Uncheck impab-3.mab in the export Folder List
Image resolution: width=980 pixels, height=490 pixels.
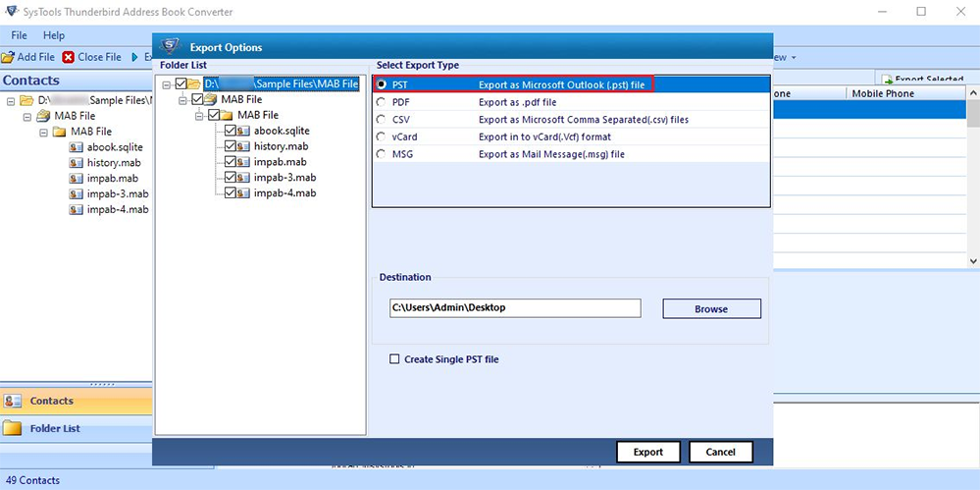click(231, 178)
